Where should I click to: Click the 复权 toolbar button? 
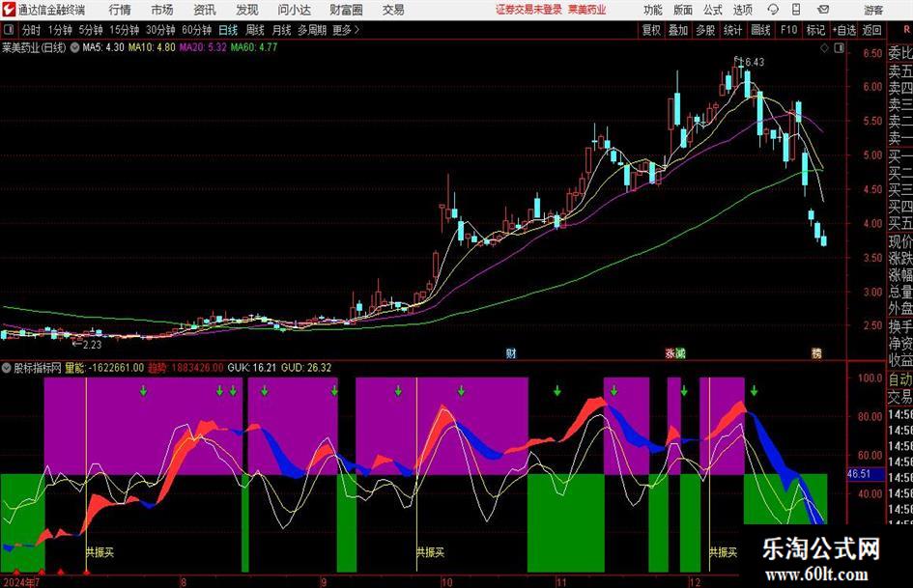point(651,30)
